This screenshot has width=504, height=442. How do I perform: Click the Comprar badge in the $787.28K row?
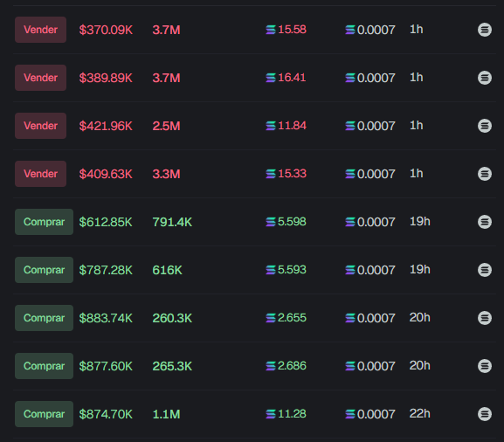(44, 270)
